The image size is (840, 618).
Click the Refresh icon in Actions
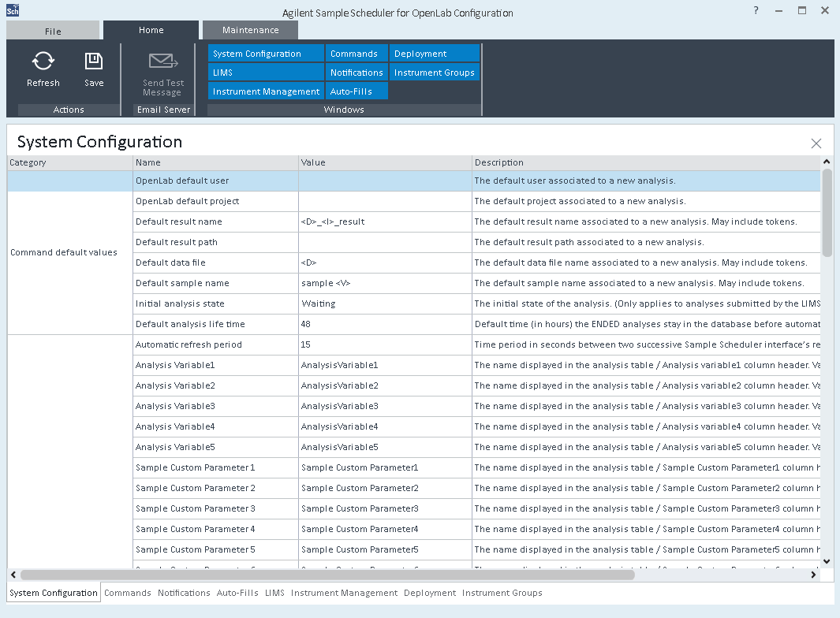pyautogui.click(x=43, y=61)
